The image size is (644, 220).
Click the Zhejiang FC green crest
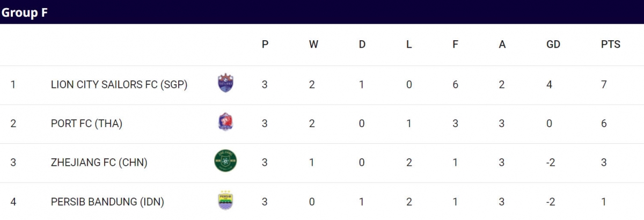[225, 161]
